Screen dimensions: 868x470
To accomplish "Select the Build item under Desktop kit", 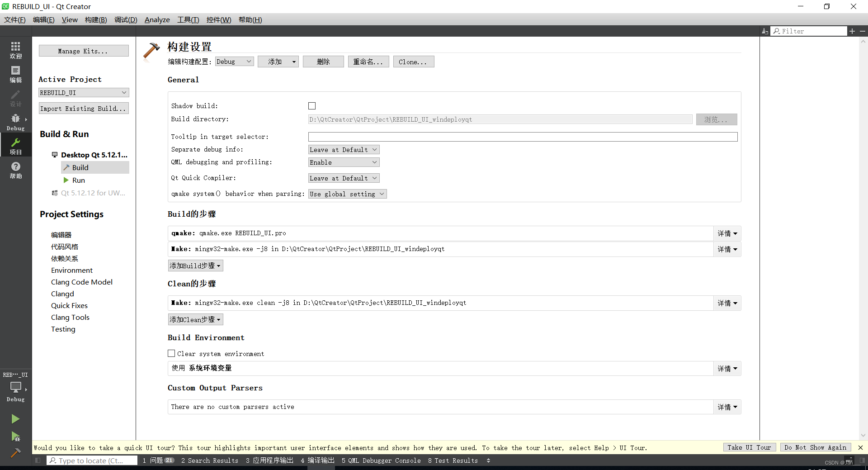I will click(x=95, y=167).
